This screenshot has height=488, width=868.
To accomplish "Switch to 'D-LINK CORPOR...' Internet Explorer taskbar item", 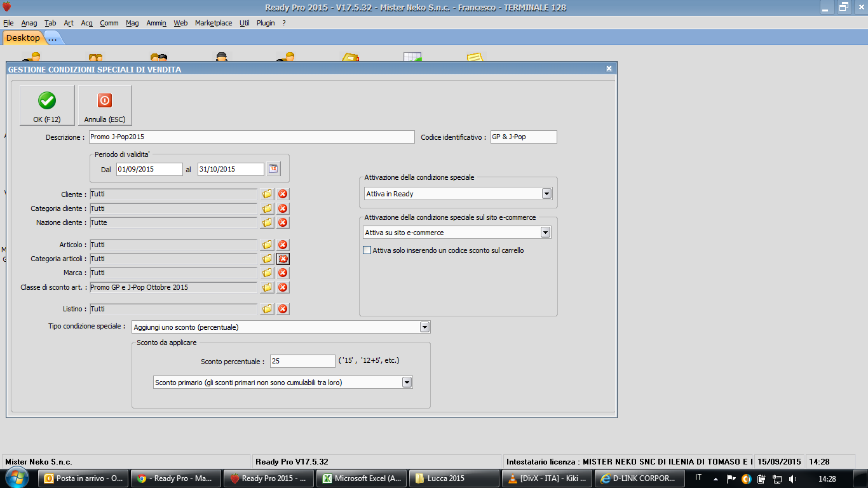I will (639, 478).
